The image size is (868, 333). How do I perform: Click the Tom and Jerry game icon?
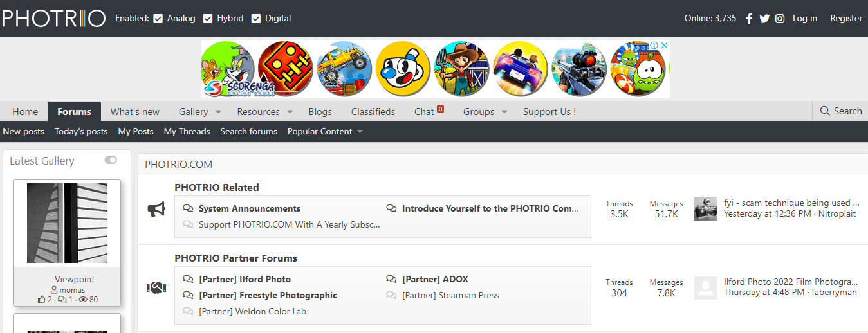[228, 69]
